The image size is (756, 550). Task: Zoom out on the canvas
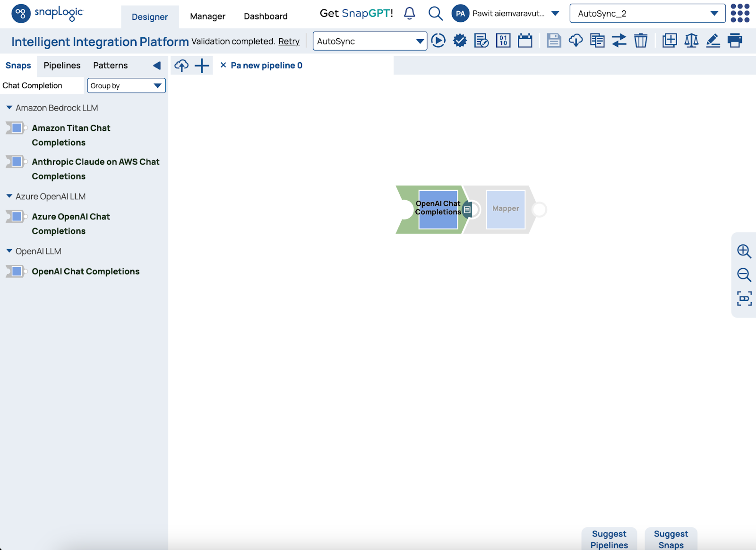coord(744,275)
